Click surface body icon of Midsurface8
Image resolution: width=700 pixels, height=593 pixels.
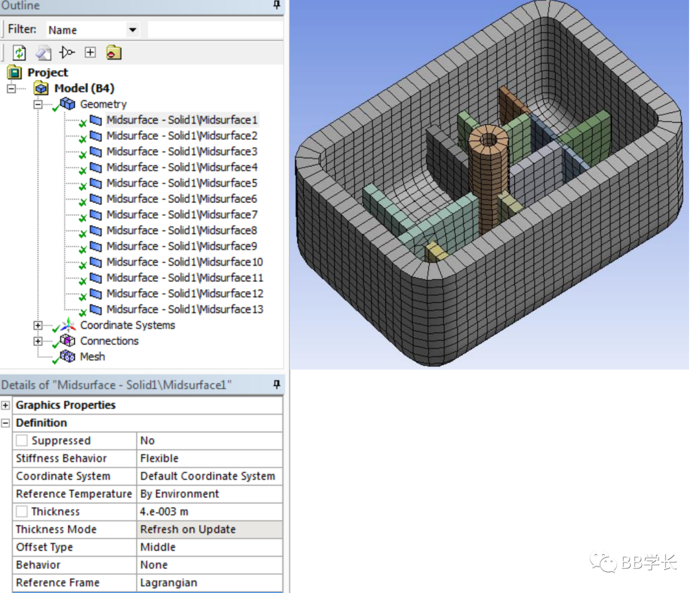point(95,230)
